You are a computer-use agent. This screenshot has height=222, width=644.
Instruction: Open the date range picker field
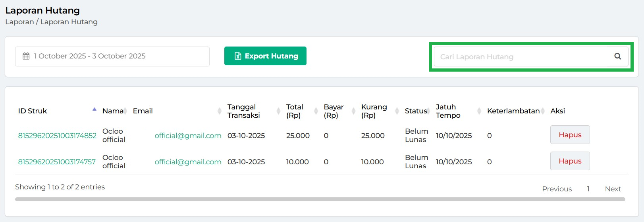(112, 56)
